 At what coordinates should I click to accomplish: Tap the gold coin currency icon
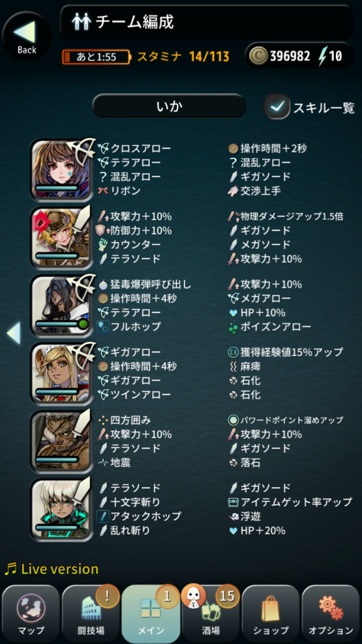(x=258, y=56)
